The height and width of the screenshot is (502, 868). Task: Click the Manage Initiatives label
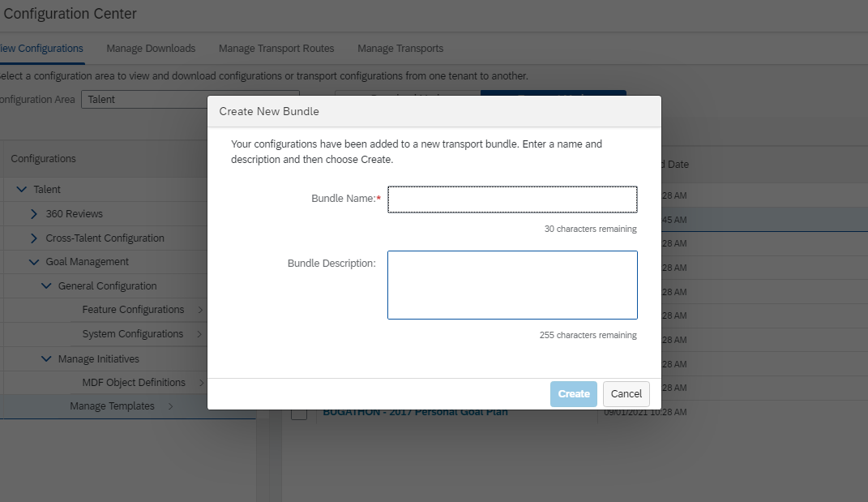coord(99,359)
